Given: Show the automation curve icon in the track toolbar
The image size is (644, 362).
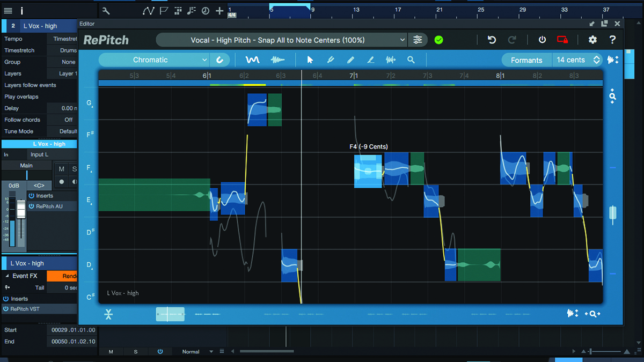Looking at the screenshot, I should coord(149,11).
